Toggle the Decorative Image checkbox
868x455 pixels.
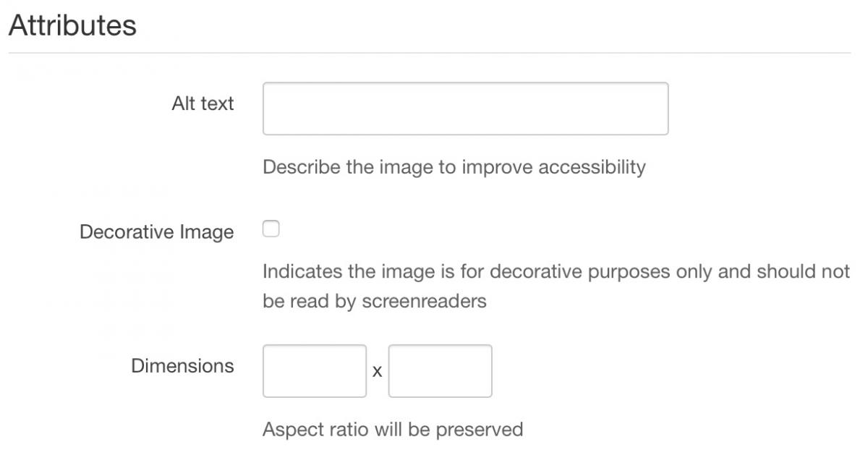coord(271,230)
